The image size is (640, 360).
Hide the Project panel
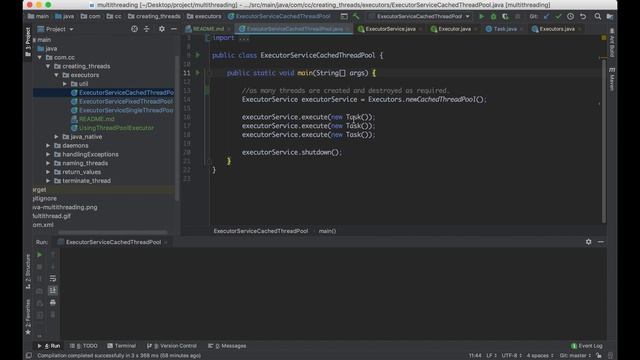[x=174, y=29]
